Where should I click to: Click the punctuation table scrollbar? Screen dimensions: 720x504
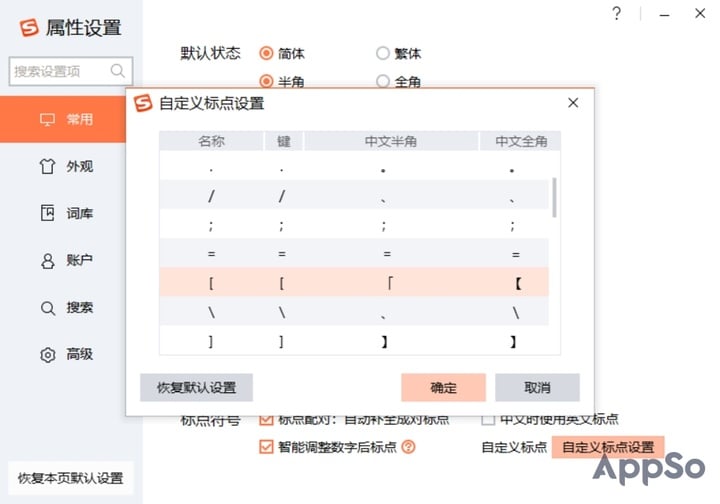coord(554,197)
